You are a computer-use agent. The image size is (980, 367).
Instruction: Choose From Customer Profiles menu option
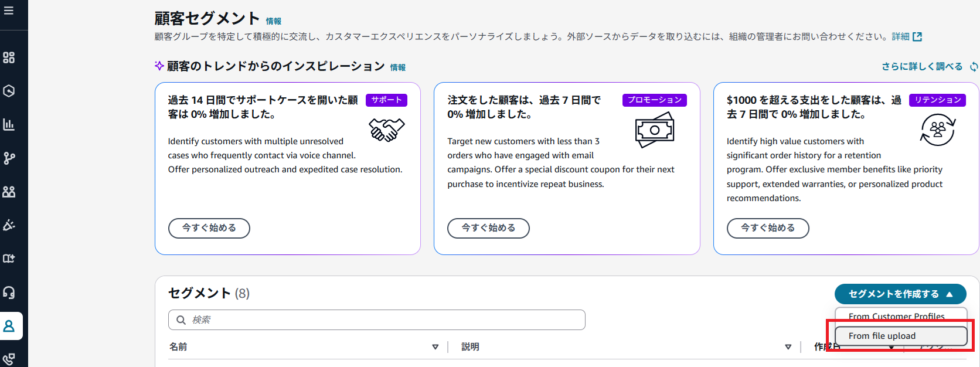(900, 316)
